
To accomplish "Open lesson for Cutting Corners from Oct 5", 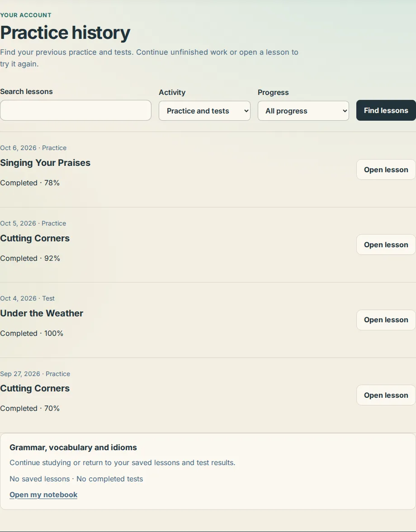I will point(386,245).
